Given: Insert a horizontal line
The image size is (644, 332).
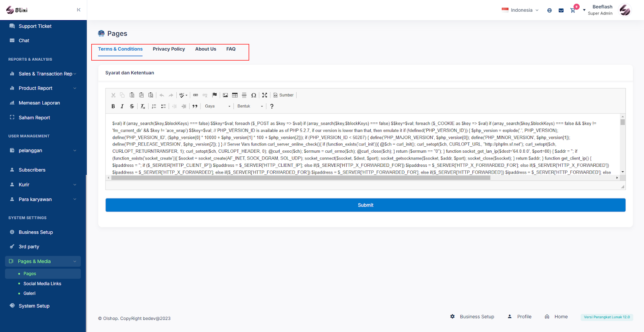Looking at the screenshot, I should [x=244, y=95].
